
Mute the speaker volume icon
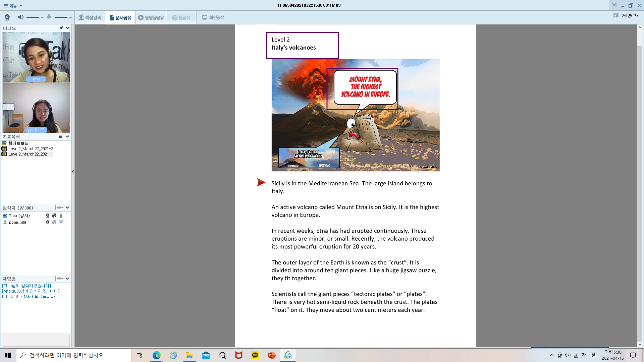coord(21,17)
